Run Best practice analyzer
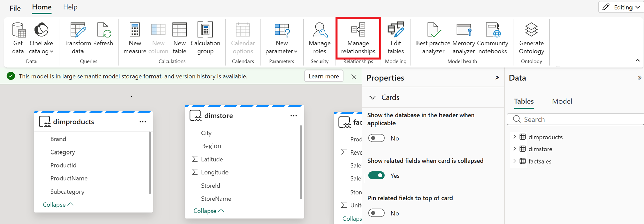This screenshot has width=644, height=224. pos(433,38)
